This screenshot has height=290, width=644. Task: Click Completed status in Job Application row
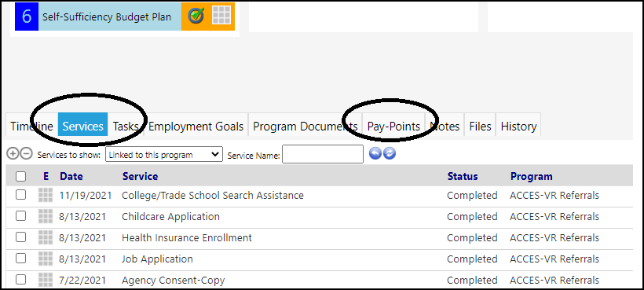[472, 259]
